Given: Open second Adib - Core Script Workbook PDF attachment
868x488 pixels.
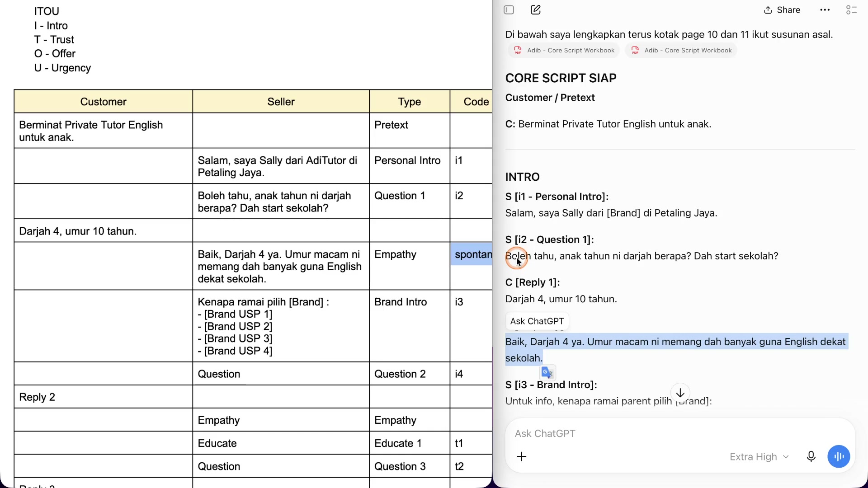Looking at the screenshot, I should [681, 50].
